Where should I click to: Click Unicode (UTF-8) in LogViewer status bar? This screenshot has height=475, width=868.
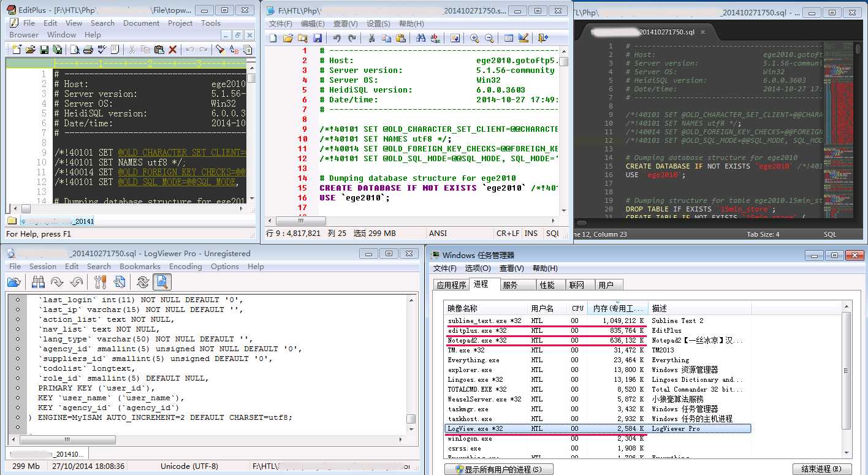click(189, 466)
